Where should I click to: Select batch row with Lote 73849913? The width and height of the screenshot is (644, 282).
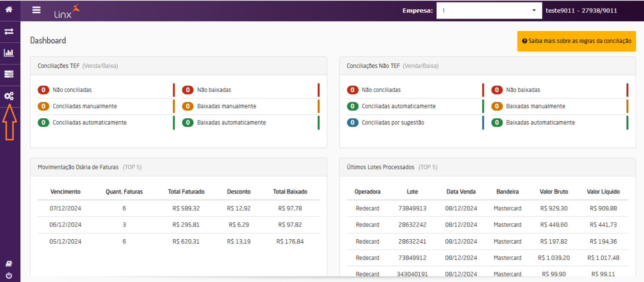coord(412,208)
